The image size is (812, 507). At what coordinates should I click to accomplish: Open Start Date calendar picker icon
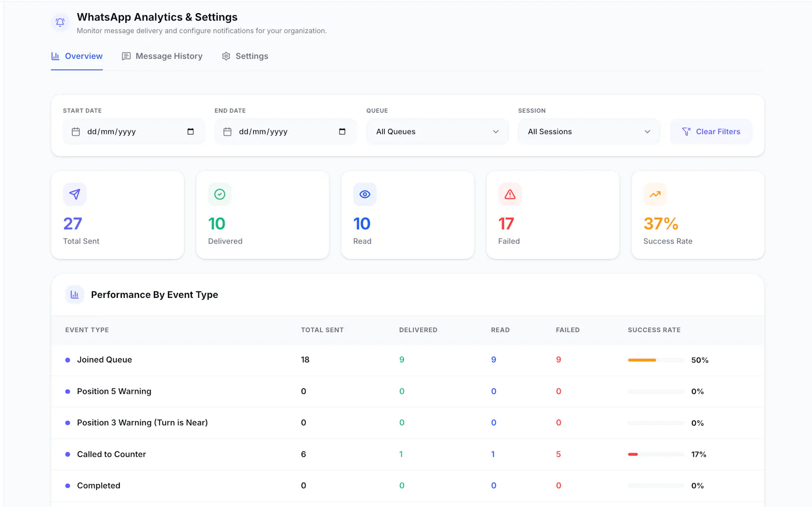click(190, 131)
